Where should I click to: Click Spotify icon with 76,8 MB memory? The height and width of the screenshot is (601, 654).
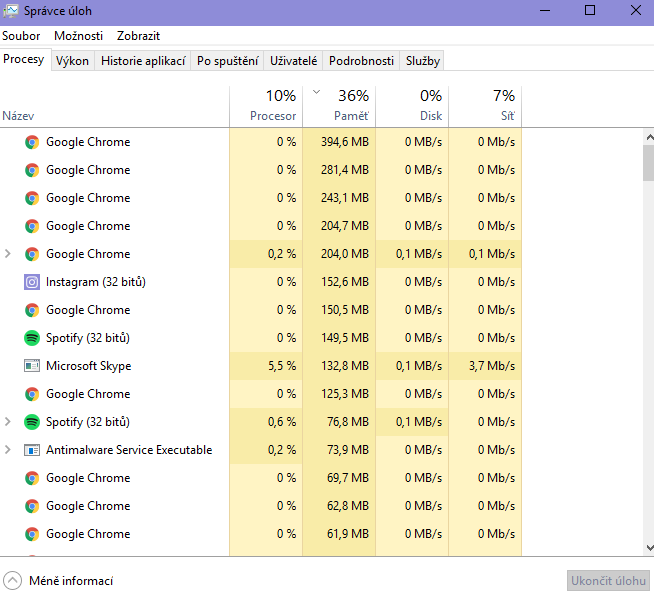click(x=32, y=422)
